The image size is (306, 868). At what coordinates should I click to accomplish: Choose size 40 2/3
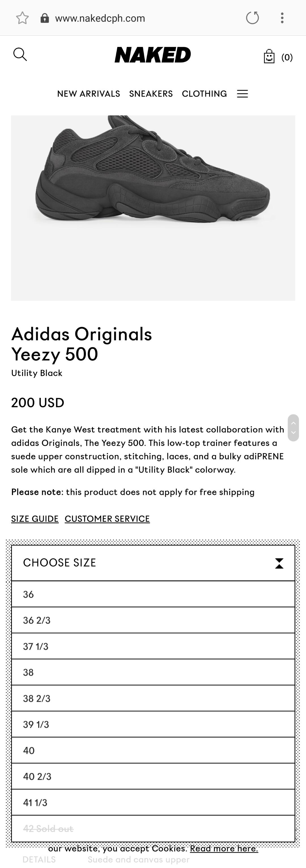click(153, 776)
